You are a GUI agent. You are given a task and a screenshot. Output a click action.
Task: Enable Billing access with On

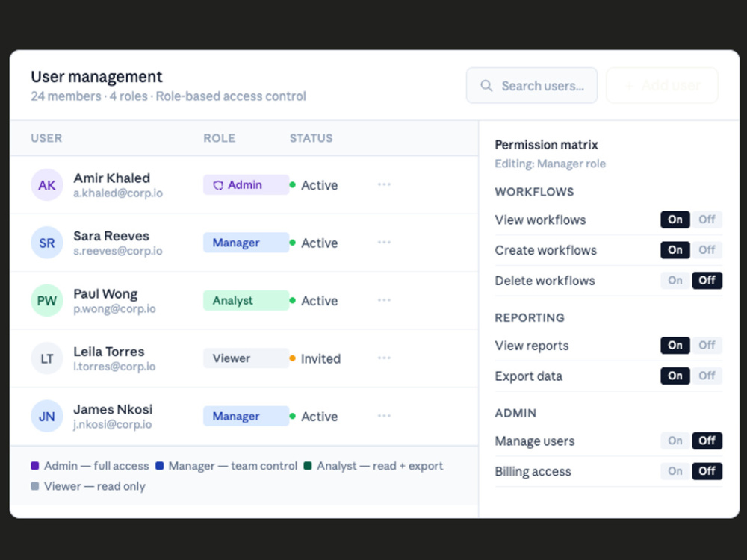(x=675, y=471)
